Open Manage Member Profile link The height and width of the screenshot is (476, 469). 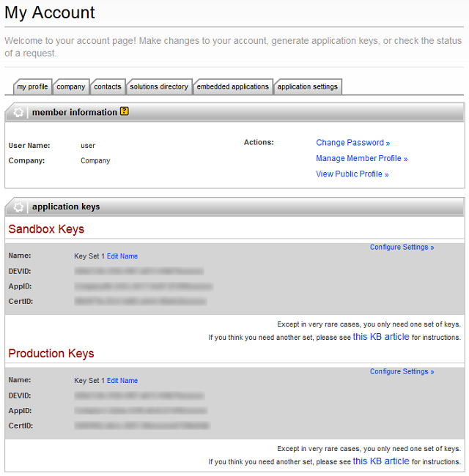click(362, 158)
